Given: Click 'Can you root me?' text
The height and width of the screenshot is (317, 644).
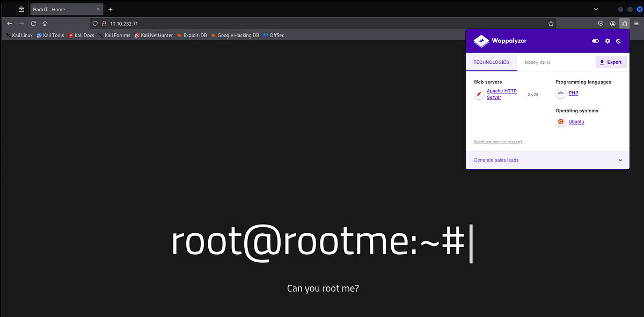Looking at the screenshot, I should point(323,289).
